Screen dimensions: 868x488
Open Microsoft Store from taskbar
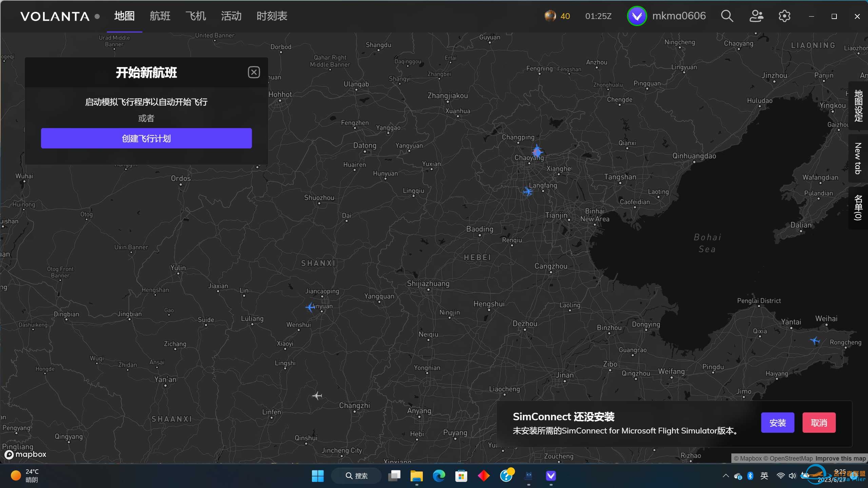click(461, 476)
